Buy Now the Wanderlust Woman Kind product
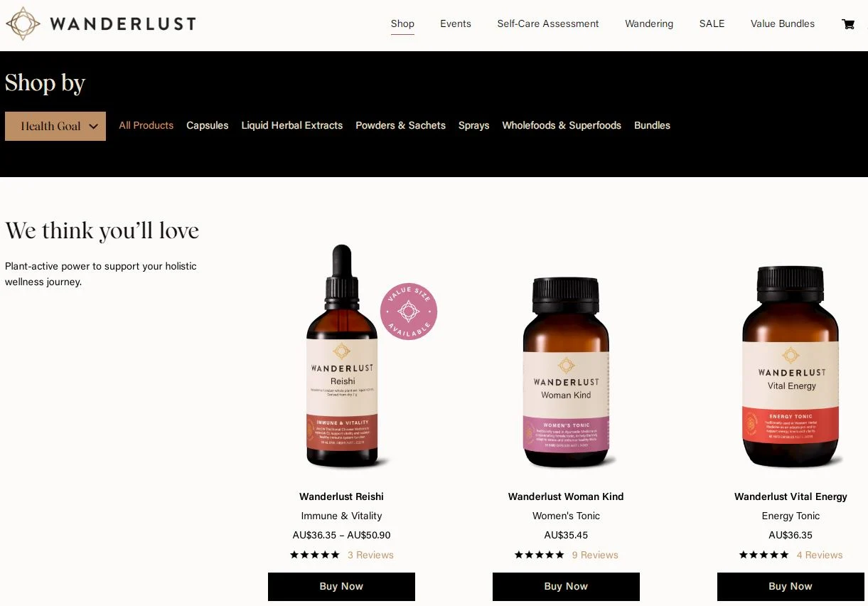The height and width of the screenshot is (606, 868). [566, 587]
